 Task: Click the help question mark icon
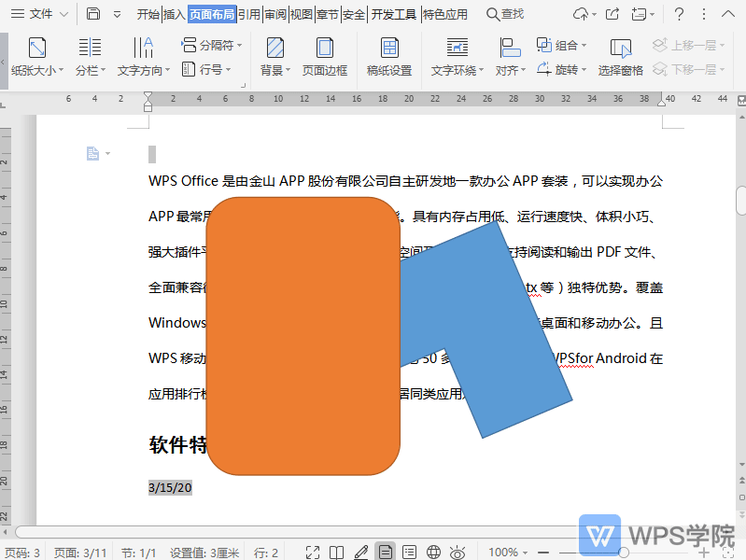pos(679,14)
